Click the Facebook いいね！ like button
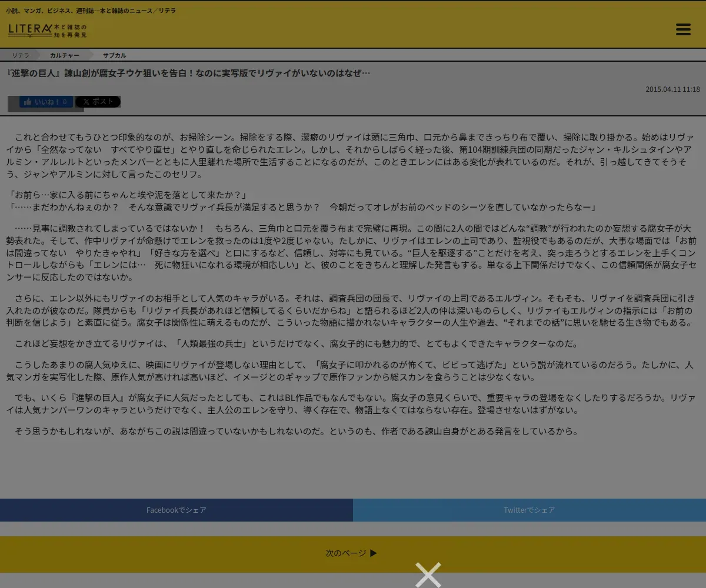The width and height of the screenshot is (706, 588). (46, 102)
